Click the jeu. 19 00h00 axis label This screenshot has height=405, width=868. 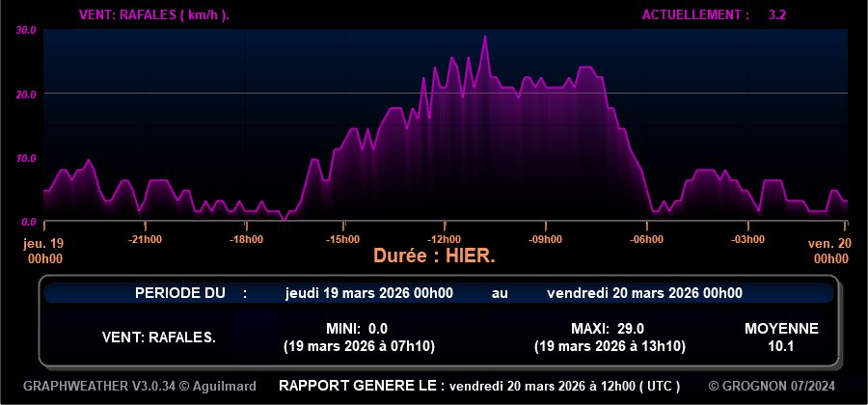tap(45, 251)
